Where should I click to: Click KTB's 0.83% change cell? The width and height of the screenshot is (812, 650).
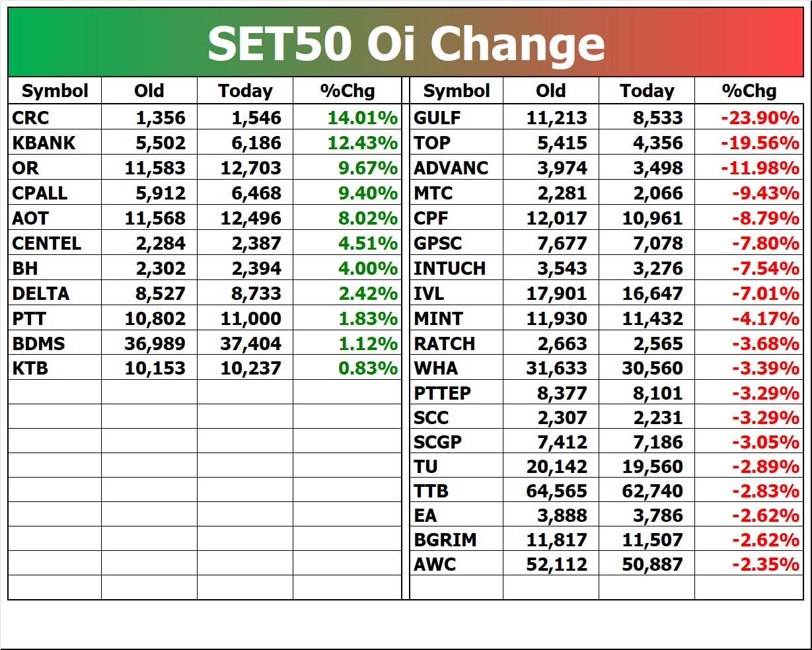[347, 368]
